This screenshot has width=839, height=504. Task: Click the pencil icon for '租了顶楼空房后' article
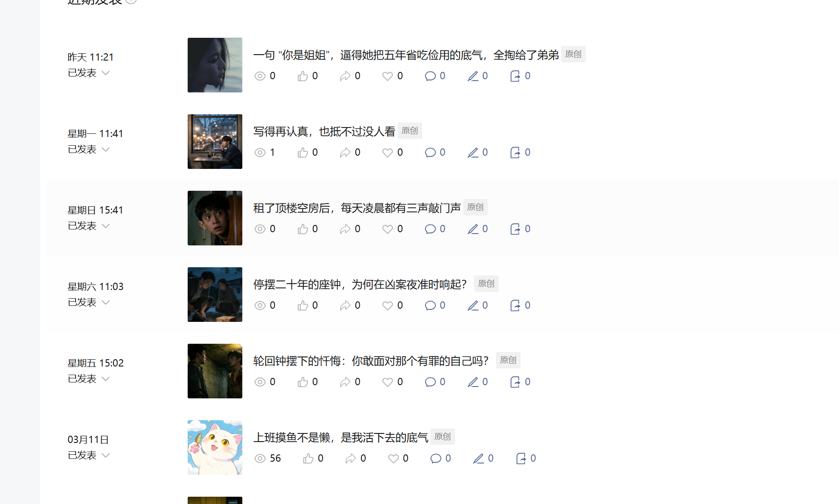pyautogui.click(x=473, y=229)
